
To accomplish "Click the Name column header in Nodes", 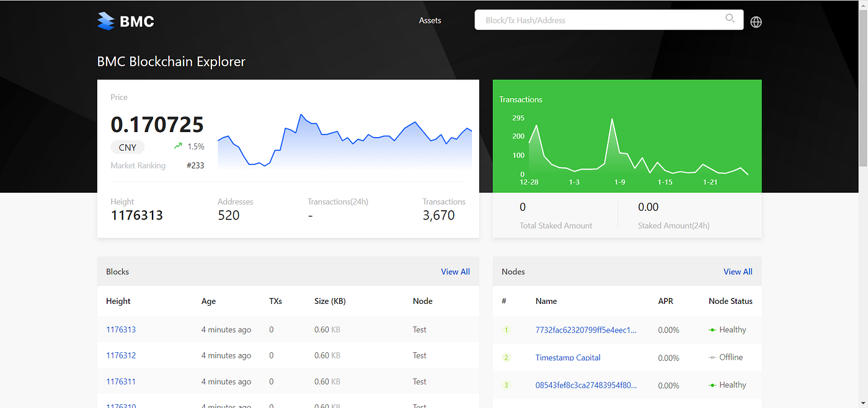I will [546, 301].
